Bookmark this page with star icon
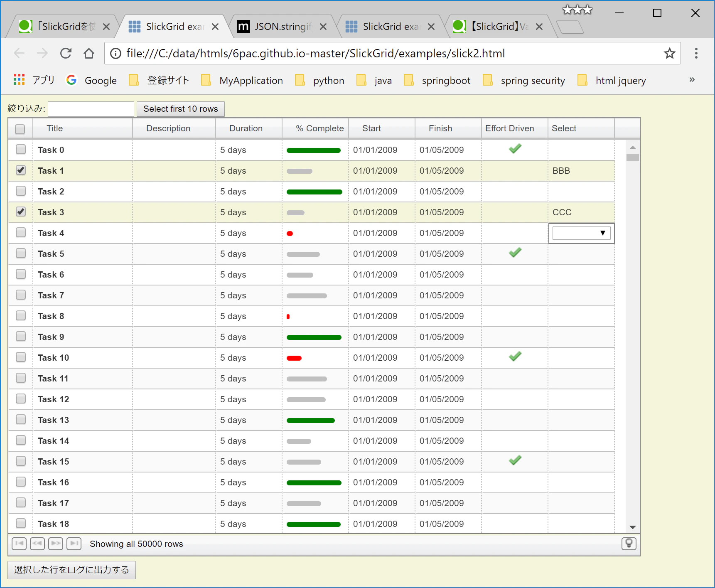 point(669,53)
